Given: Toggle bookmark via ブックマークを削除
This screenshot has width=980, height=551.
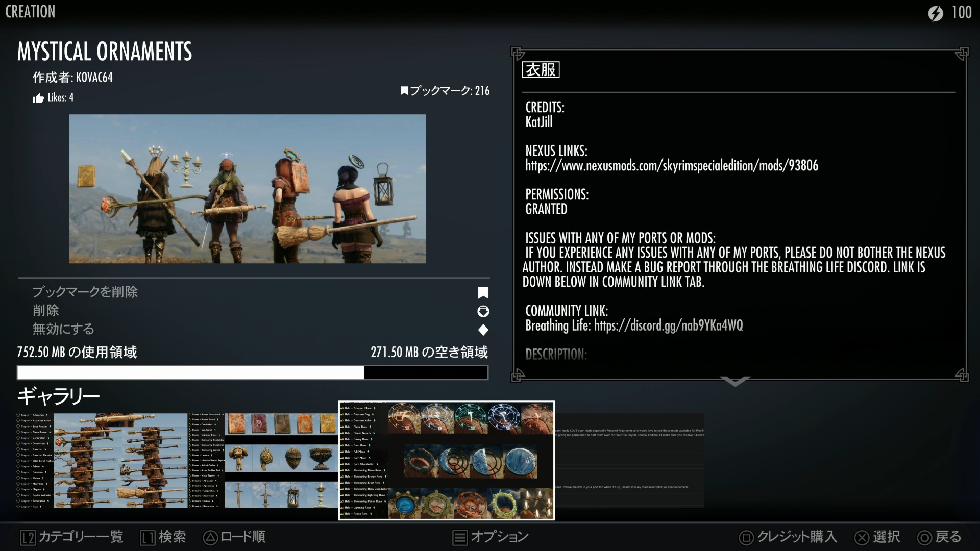Looking at the screenshot, I should coord(85,292).
